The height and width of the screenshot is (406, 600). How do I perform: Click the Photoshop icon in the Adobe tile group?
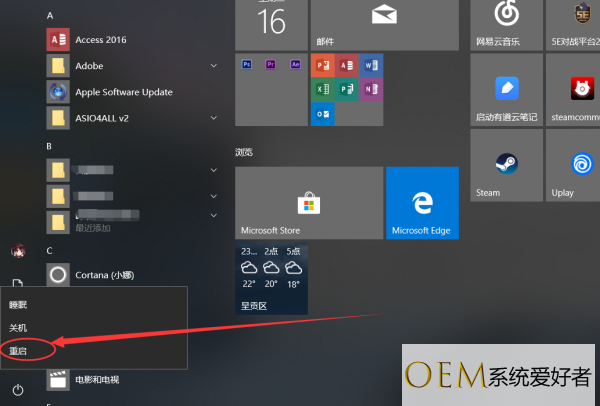(246, 64)
